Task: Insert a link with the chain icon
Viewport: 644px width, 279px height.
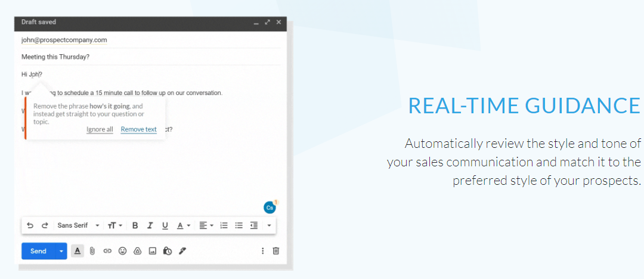Action: [x=107, y=250]
